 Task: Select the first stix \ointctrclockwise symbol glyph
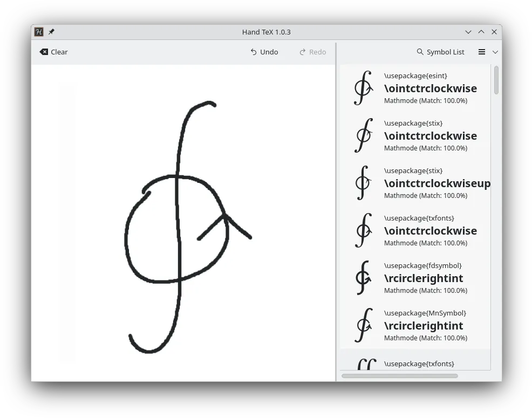tap(363, 135)
